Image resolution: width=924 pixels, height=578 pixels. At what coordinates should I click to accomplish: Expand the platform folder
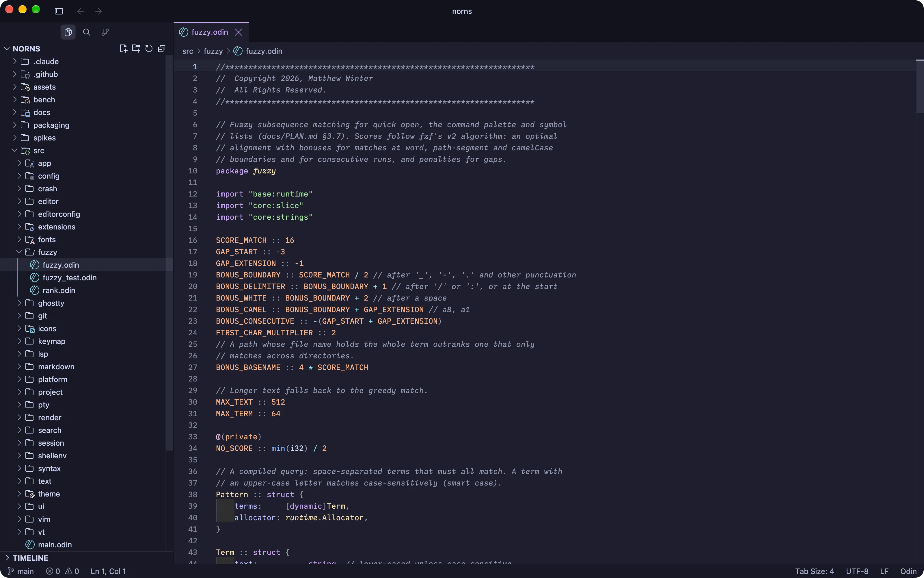(19, 379)
